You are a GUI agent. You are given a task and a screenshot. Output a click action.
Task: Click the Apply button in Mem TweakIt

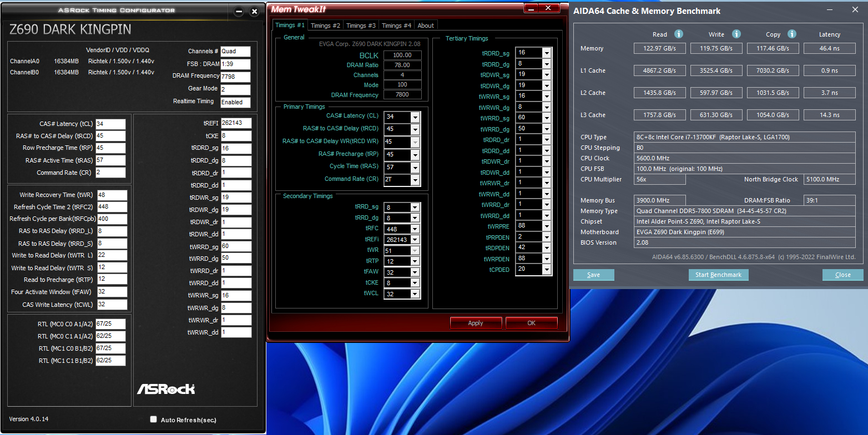click(x=476, y=323)
